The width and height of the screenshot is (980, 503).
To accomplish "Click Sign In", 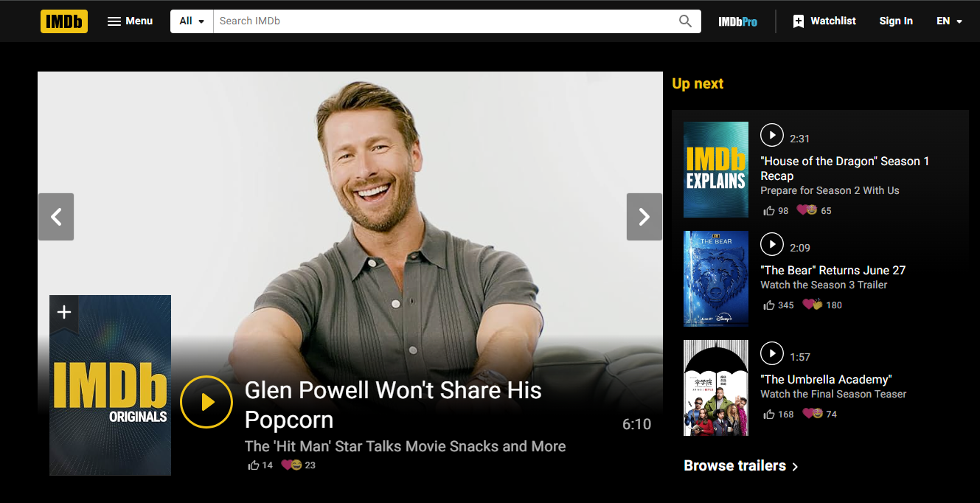I will [896, 21].
